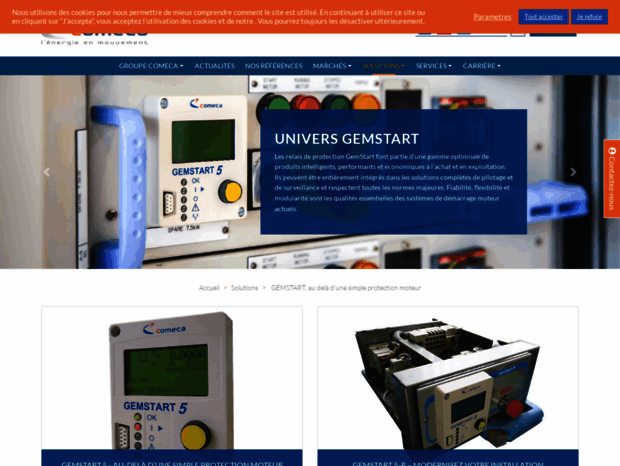Screen dimensions: 620x466
Task: Click the Accueil breadcrumb link
Action: [x=209, y=288]
